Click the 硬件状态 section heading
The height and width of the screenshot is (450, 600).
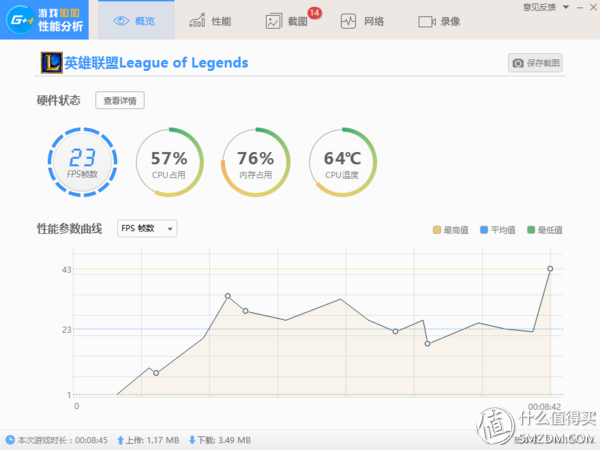pos(59,100)
